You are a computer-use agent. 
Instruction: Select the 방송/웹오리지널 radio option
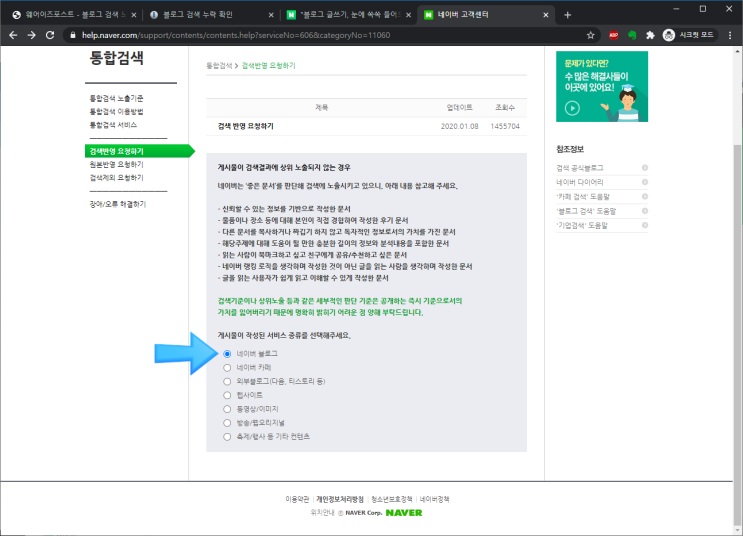coord(227,423)
